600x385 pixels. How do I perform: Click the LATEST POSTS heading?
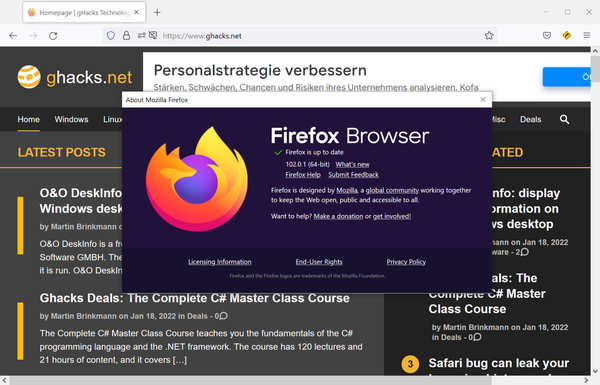tap(61, 152)
